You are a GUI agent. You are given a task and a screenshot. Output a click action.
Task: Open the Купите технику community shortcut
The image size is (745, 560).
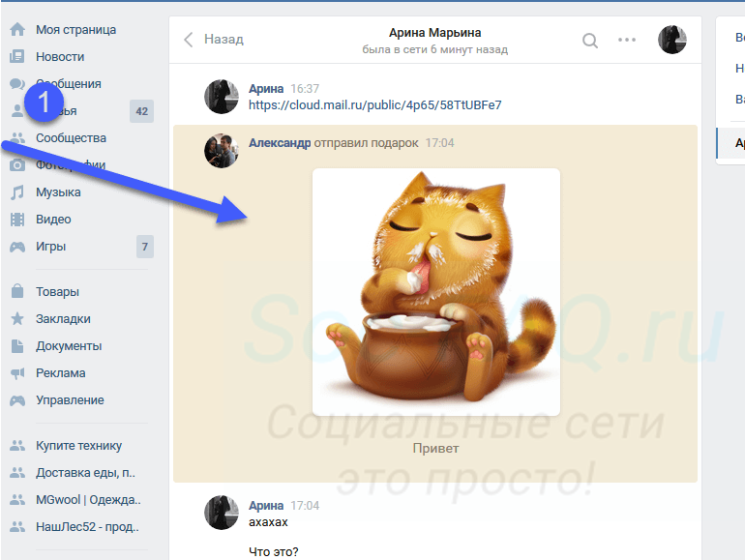[x=78, y=446]
